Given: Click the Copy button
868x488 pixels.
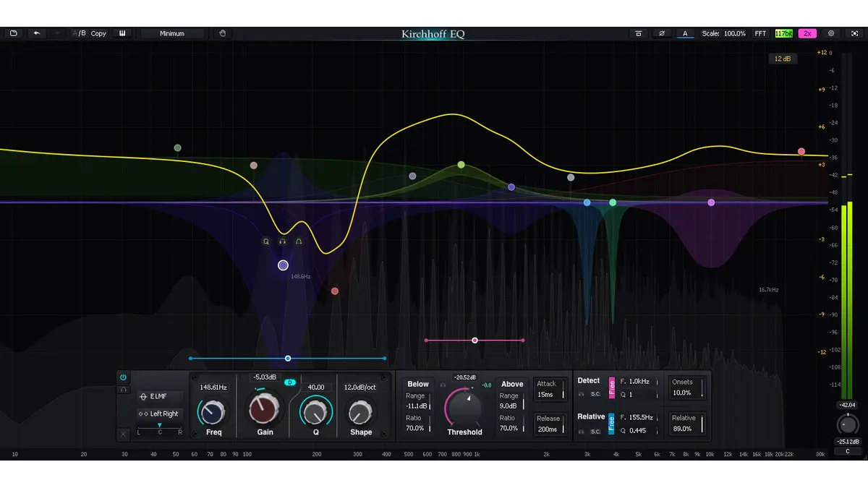Looking at the screenshot, I should tap(98, 33).
